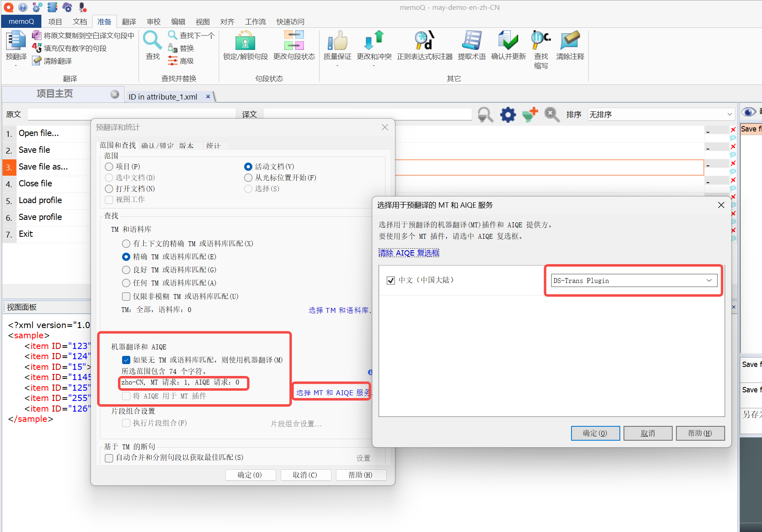
Task: Select exact match with context (有上下文的精确) option
Action: [x=126, y=244]
